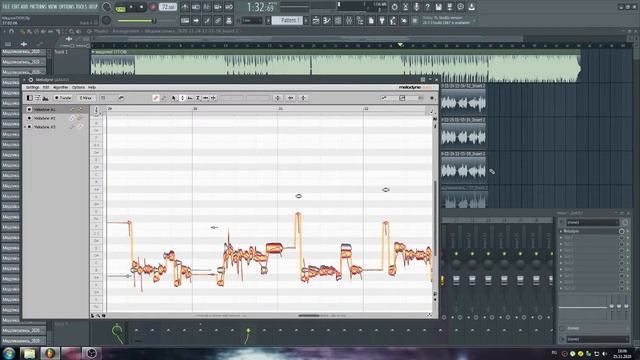Open the Mixer icon in toolbar
This screenshot has height=360, width=640.
pos(349,20)
